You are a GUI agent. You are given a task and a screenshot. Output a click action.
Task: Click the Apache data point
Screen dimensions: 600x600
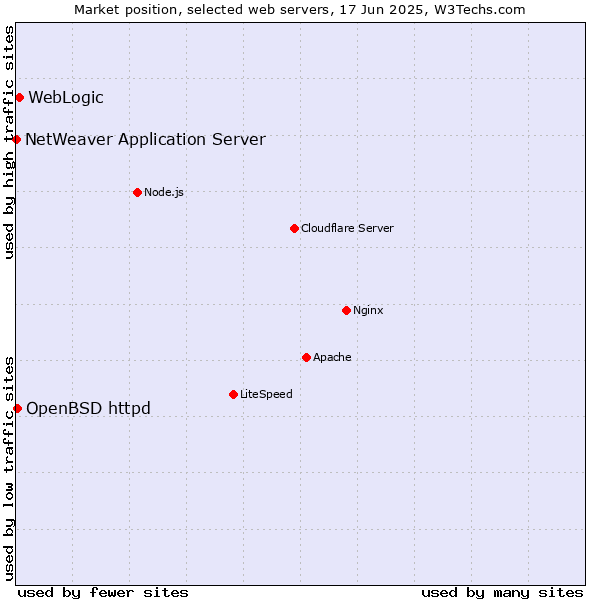coord(306,357)
